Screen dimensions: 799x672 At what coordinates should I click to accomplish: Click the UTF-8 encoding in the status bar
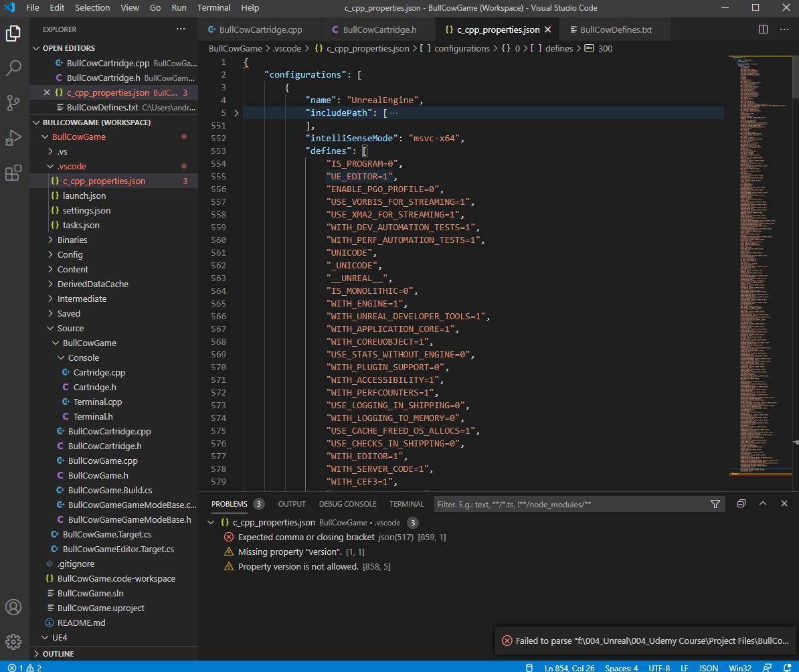[x=659, y=668]
